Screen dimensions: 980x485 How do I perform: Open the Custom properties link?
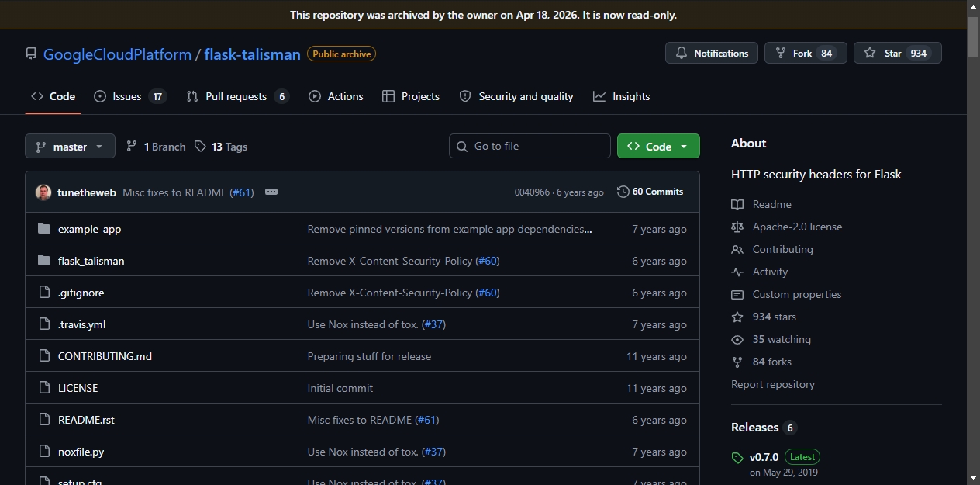click(797, 294)
